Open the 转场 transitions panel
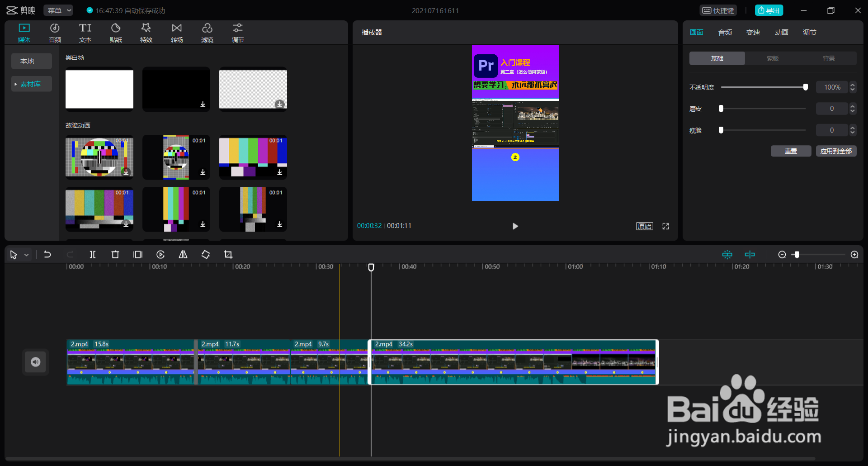Image resolution: width=868 pixels, height=466 pixels. point(177,33)
